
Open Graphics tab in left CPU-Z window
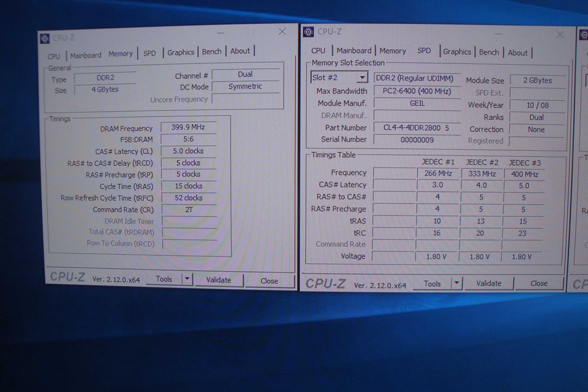coord(181,52)
